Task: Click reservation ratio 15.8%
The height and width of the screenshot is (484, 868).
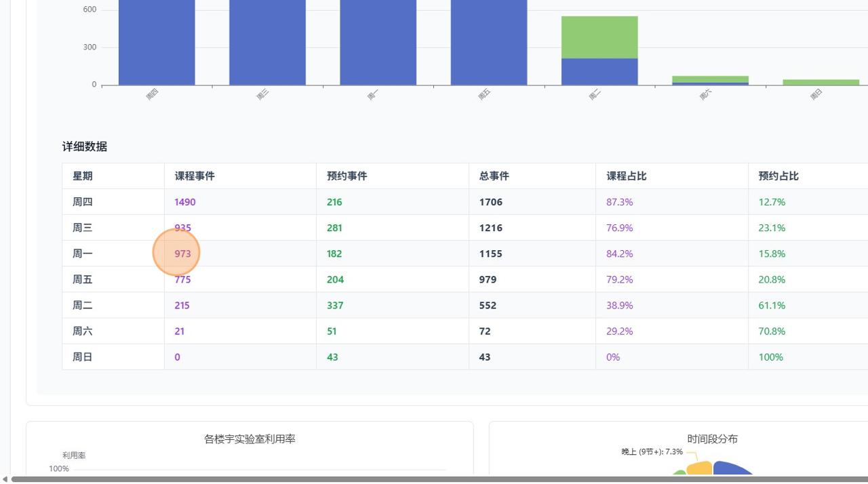Action: 772,254
